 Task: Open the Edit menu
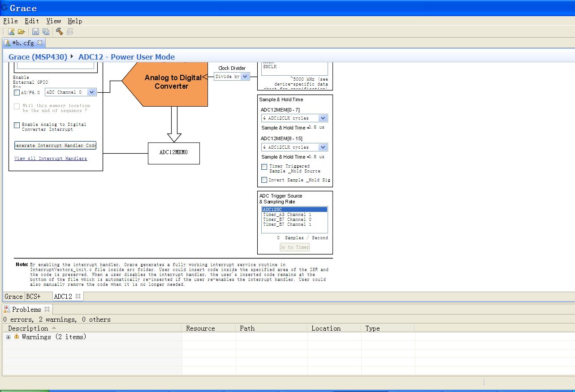[x=32, y=21]
